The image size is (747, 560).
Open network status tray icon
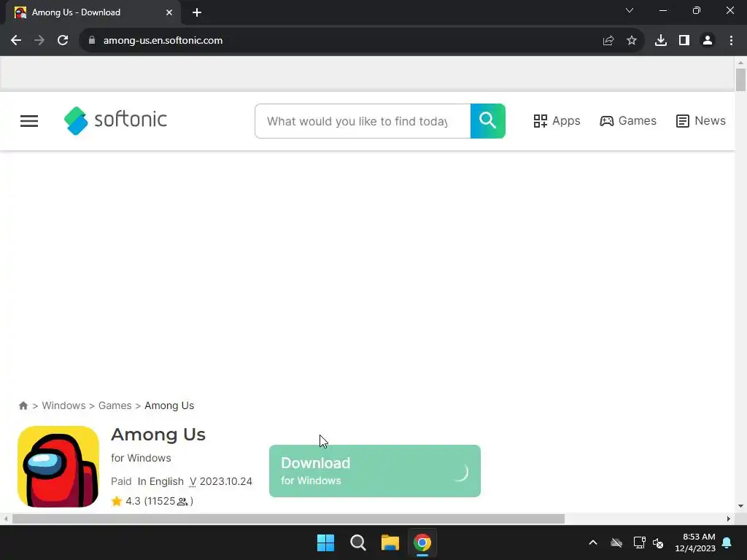click(639, 542)
